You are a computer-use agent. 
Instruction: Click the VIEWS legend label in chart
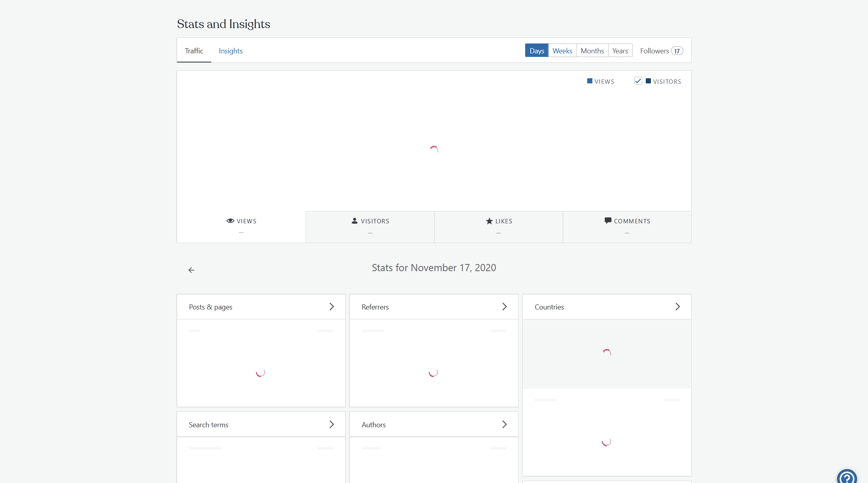(x=604, y=81)
